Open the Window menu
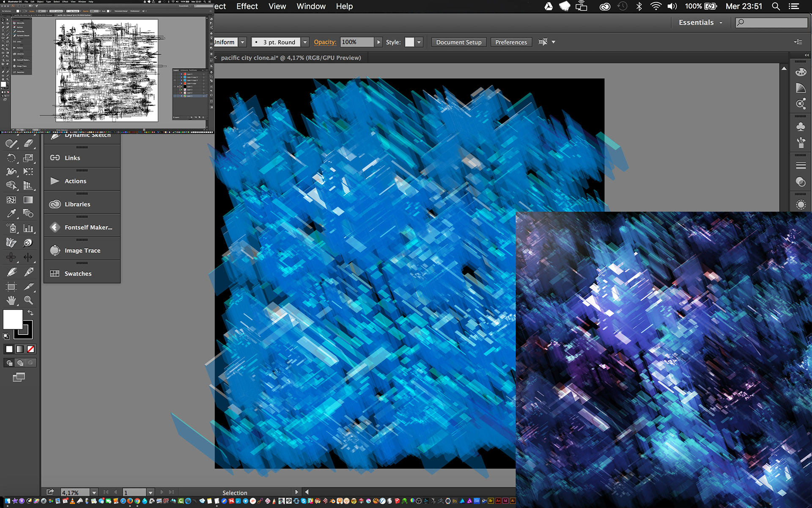The image size is (812, 508). click(x=311, y=6)
